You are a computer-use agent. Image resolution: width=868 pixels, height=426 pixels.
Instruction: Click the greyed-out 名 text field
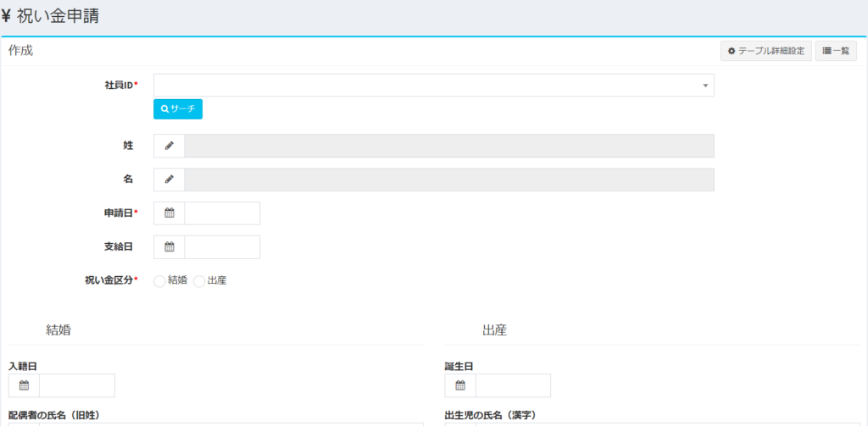[449, 180]
